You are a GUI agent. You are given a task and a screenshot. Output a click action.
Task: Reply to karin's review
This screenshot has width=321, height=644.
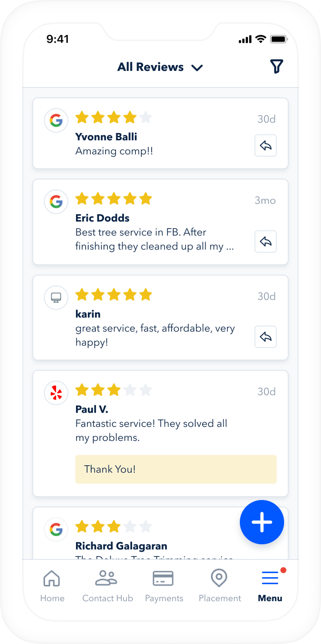[265, 337]
